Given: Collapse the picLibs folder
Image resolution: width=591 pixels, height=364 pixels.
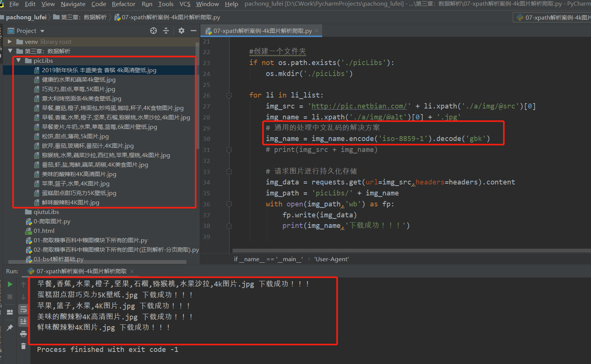Looking at the screenshot, I should point(19,60).
